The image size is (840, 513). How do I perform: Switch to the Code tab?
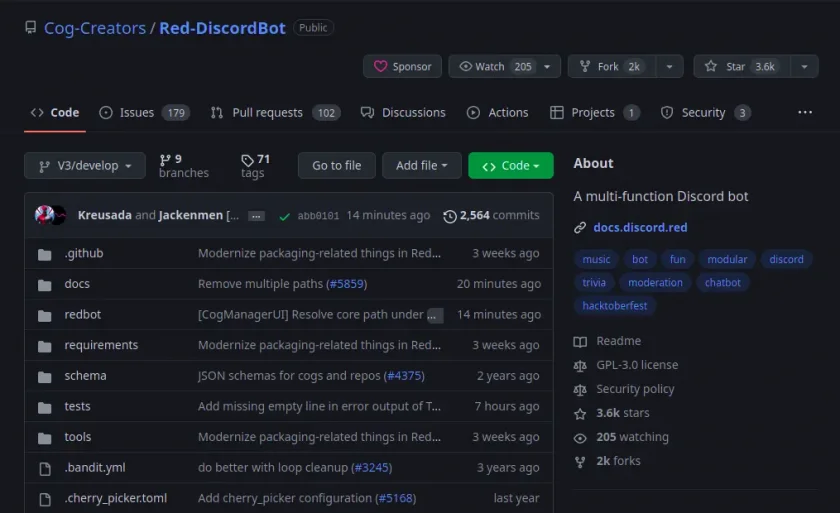[55, 112]
